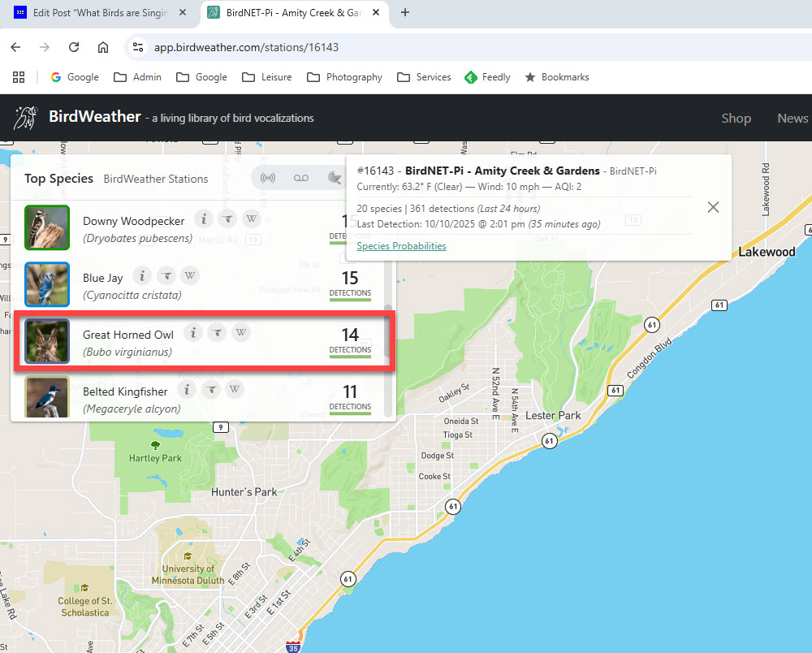Open the Shop menu item

point(736,118)
